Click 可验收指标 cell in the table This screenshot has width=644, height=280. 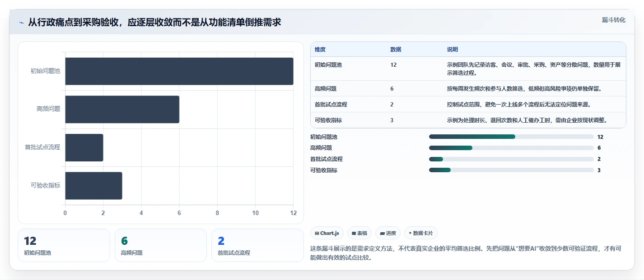pos(328,120)
